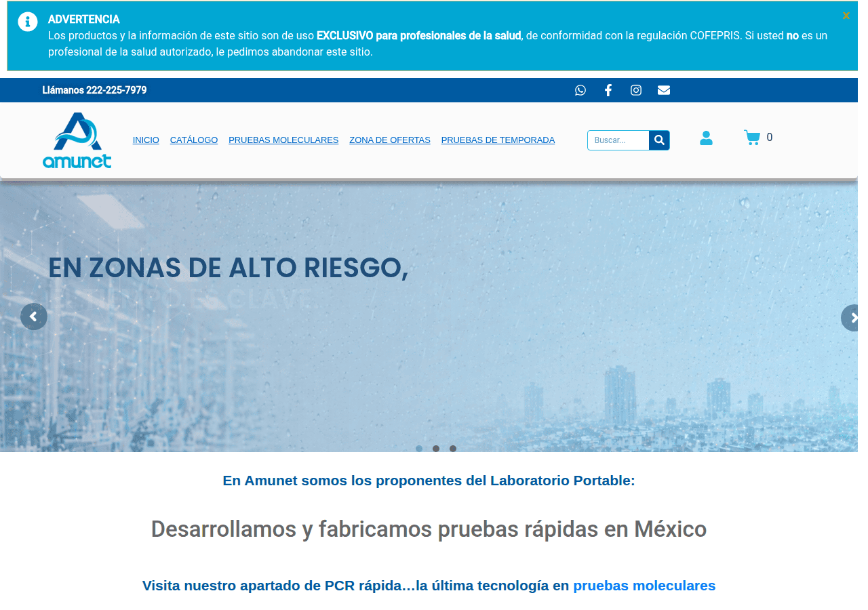Show the previous slide with left arrow
Viewport: 868px width, 610px height.
coord(34,317)
